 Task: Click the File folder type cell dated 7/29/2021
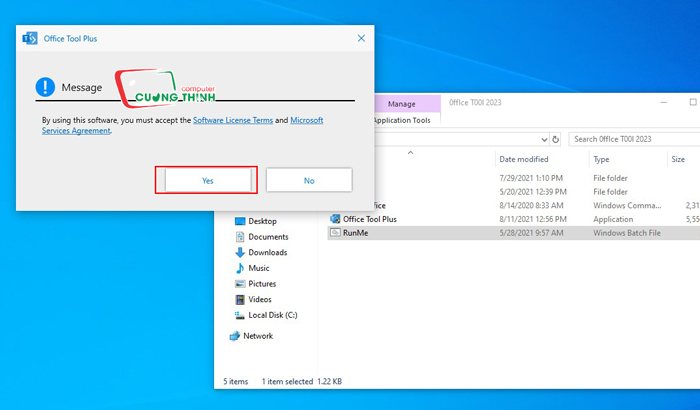610,178
